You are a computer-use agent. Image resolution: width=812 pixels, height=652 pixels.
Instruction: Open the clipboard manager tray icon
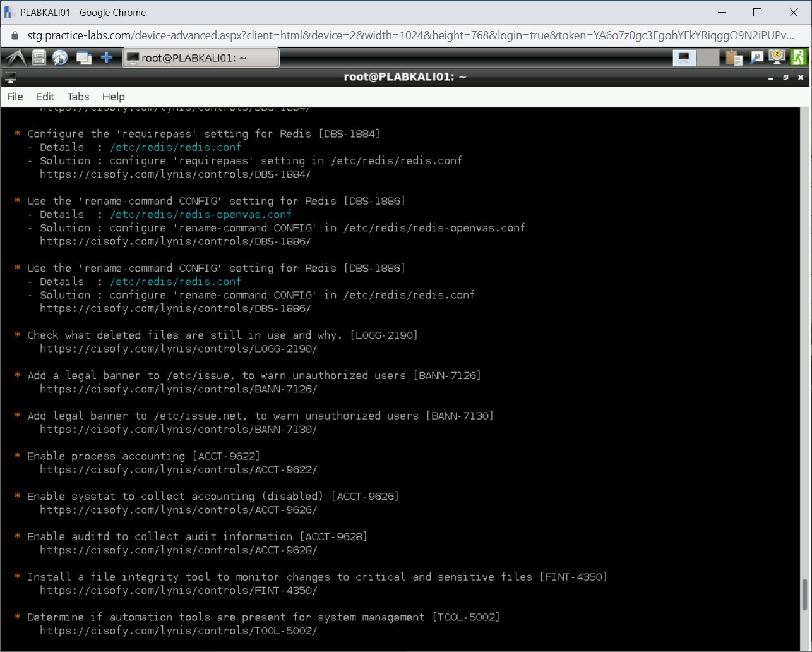coord(734,58)
